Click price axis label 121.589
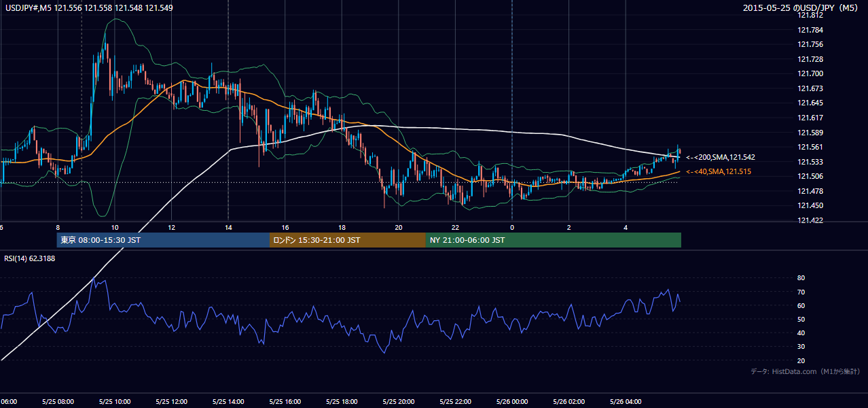 (x=810, y=133)
